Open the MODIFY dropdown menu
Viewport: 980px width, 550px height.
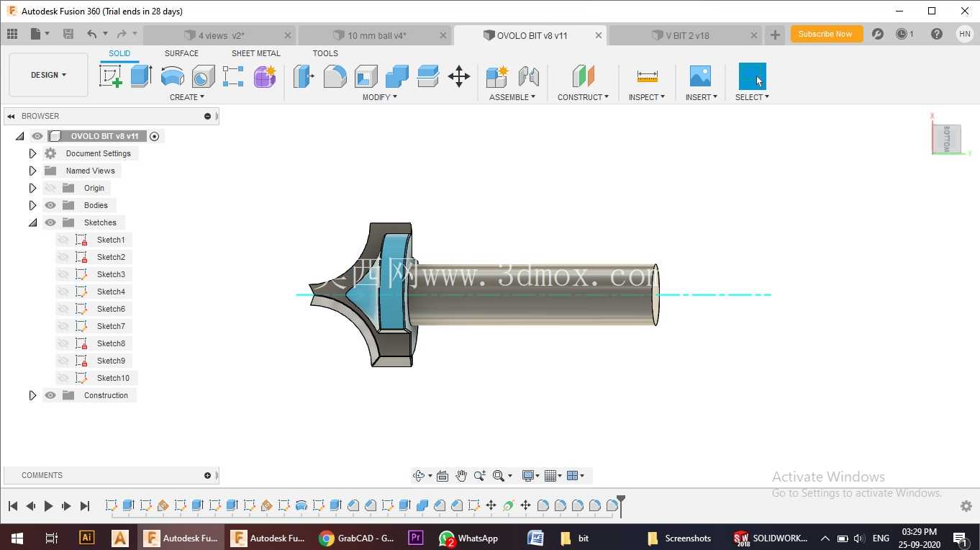tap(380, 97)
